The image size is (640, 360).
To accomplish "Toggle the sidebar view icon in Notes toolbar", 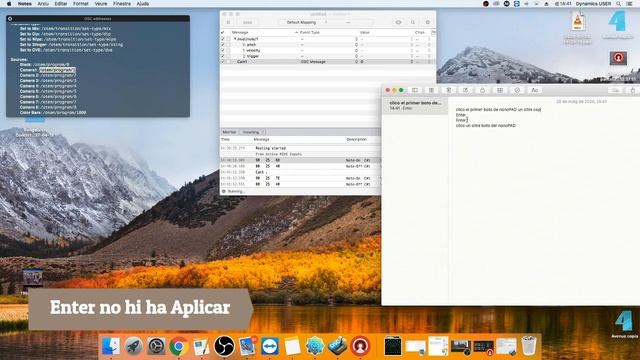I will pyautogui.click(x=415, y=90).
